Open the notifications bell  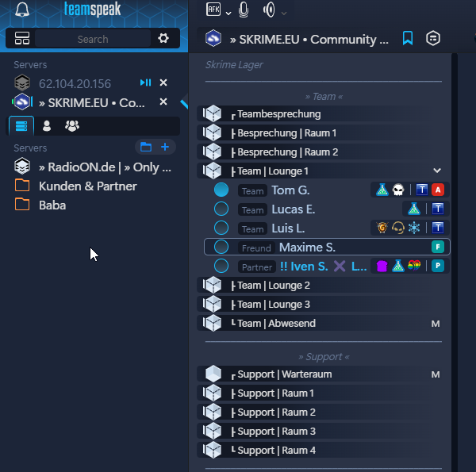click(x=21, y=10)
